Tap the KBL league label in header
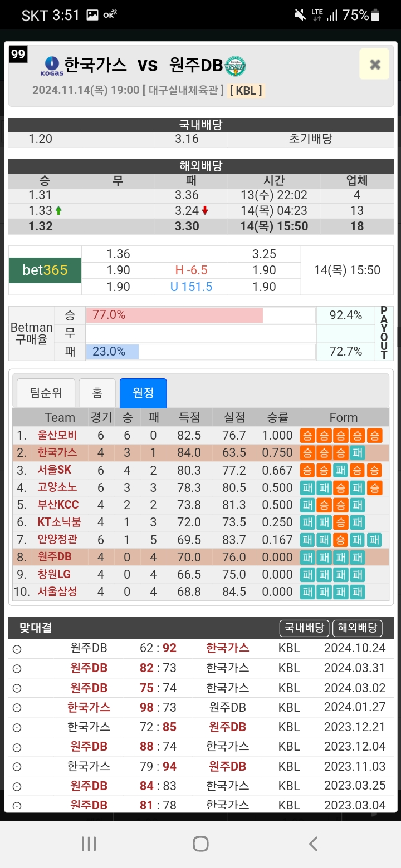This screenshot has width=401, height=868. (246, 90)
